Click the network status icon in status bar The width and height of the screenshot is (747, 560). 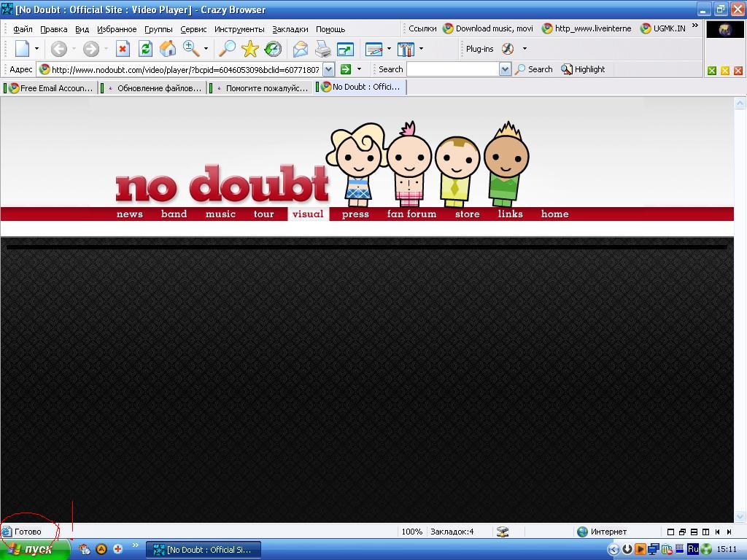[x=503, y=532]
